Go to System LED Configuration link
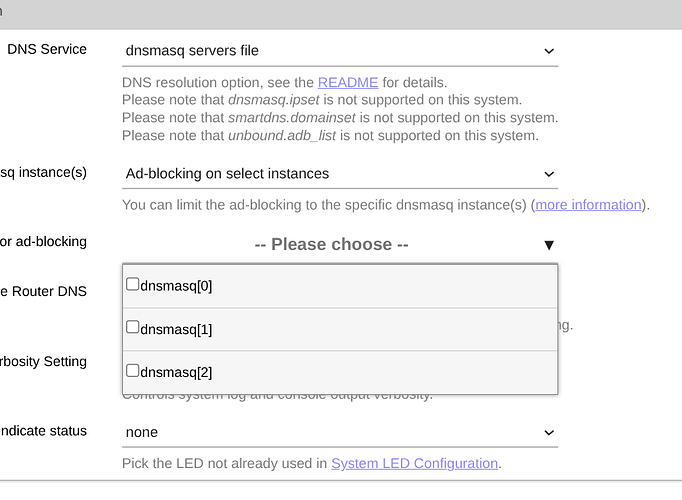 tap(414, 463)
